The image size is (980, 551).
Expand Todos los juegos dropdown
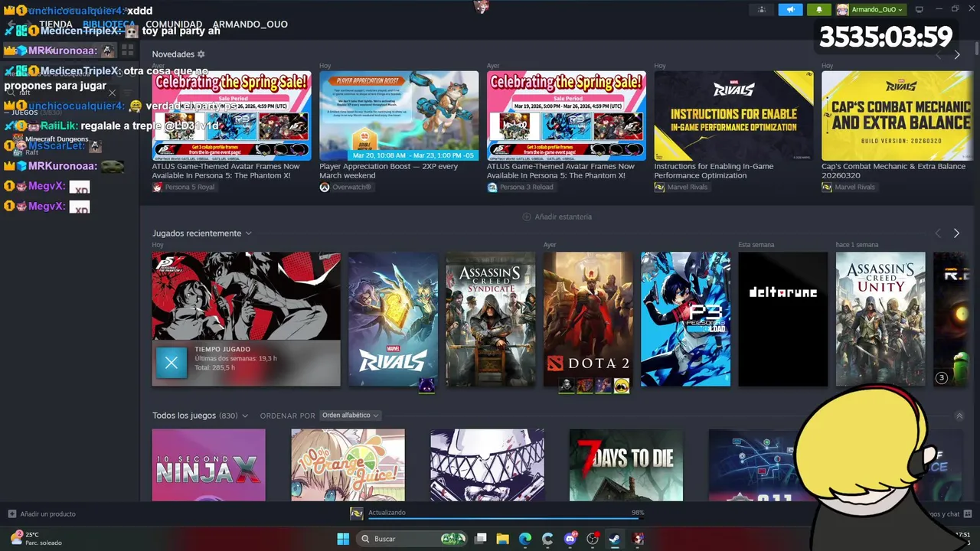245,416
